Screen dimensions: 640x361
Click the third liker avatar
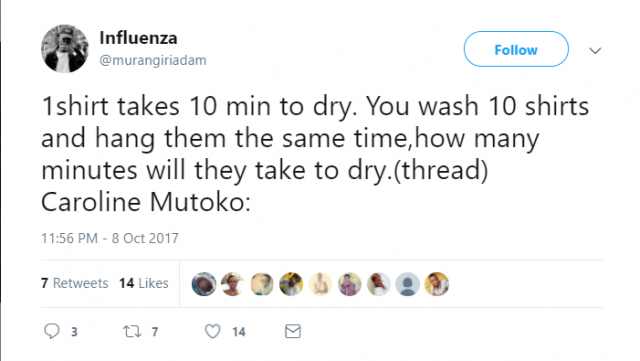pyautogui.click(x=262, y=284)
